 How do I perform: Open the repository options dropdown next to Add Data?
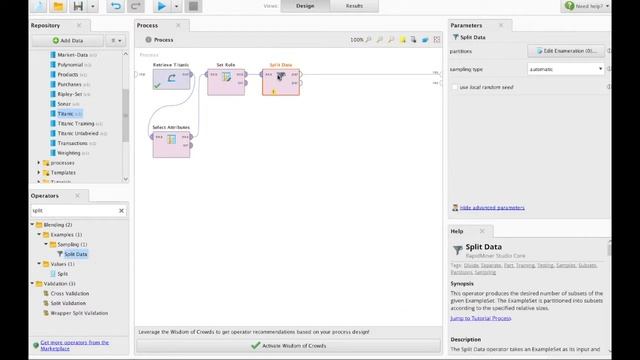(116, 40)
